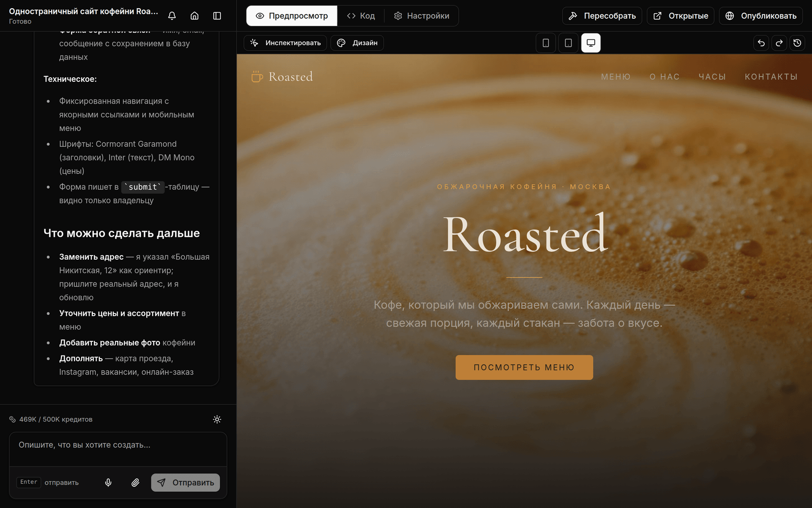Switch to tablet preview
The width and height of the screenshot is (812, 508).
click(568, 43)
